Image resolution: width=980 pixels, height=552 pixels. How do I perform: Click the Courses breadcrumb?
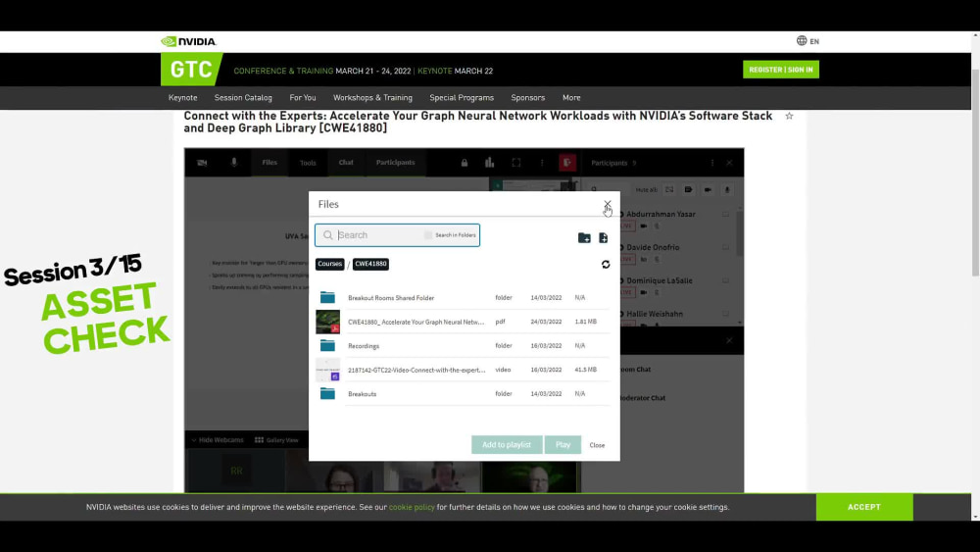(330, 264)
